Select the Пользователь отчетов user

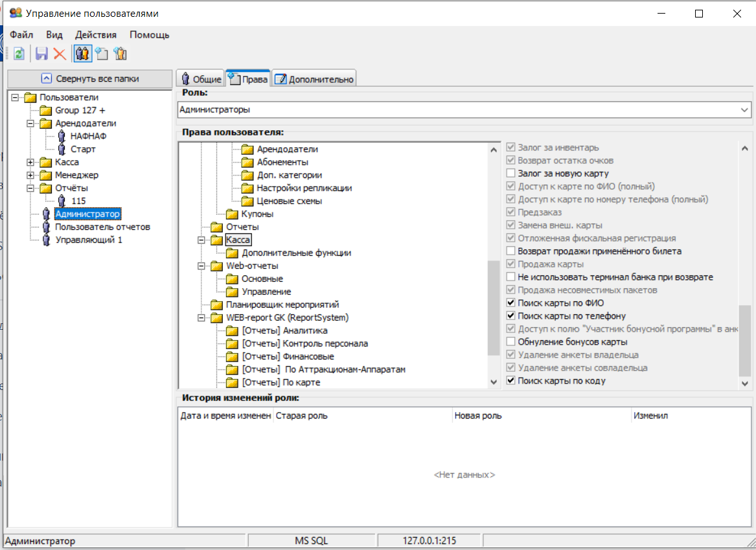tap(102, 227)
